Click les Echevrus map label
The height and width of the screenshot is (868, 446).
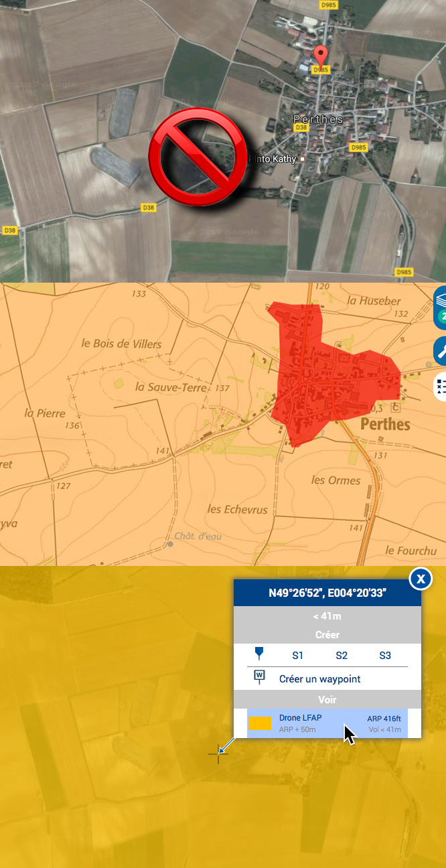pos(237,510)
